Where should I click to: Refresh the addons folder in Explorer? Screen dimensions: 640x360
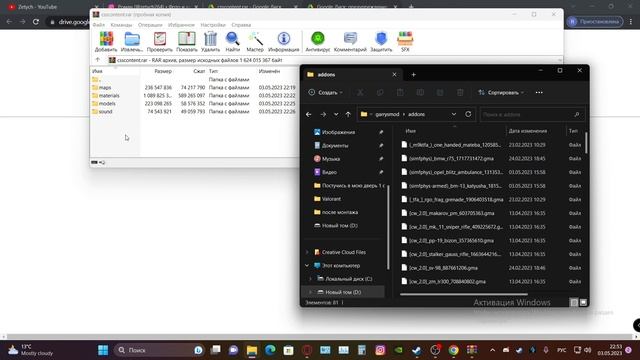pyautogui.click(x=468, y=114)
